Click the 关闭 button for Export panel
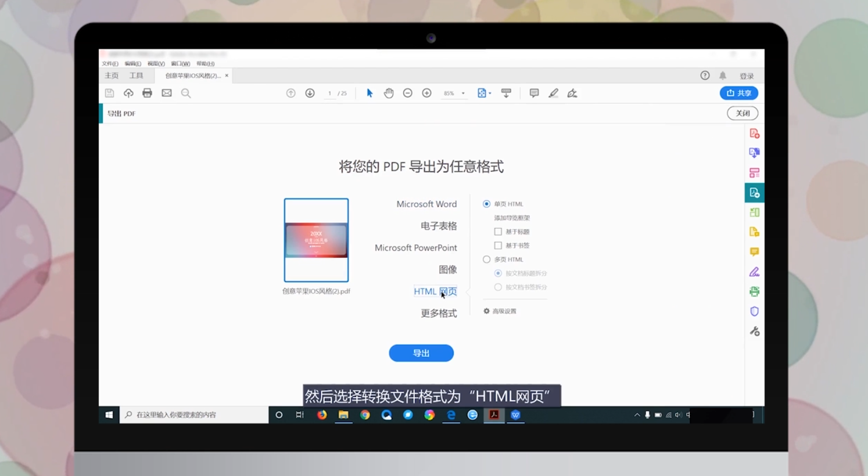This screenshot has width=868, height=476. 743,113
